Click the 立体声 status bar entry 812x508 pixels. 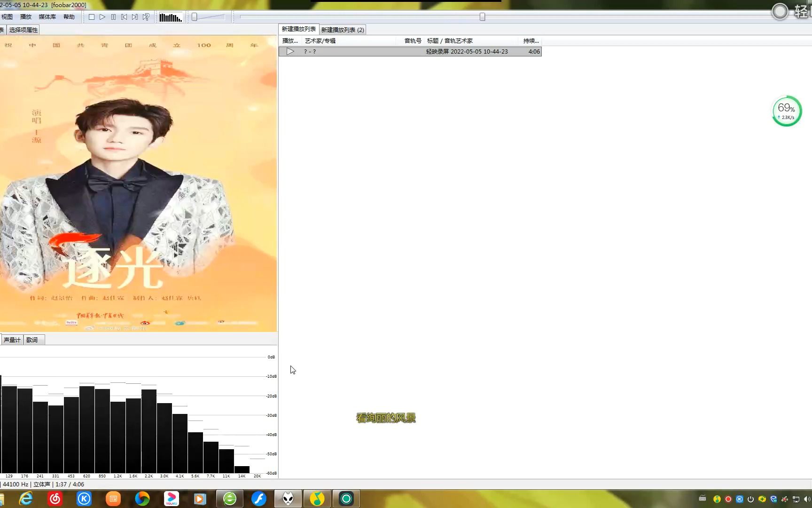coord(42,484)
